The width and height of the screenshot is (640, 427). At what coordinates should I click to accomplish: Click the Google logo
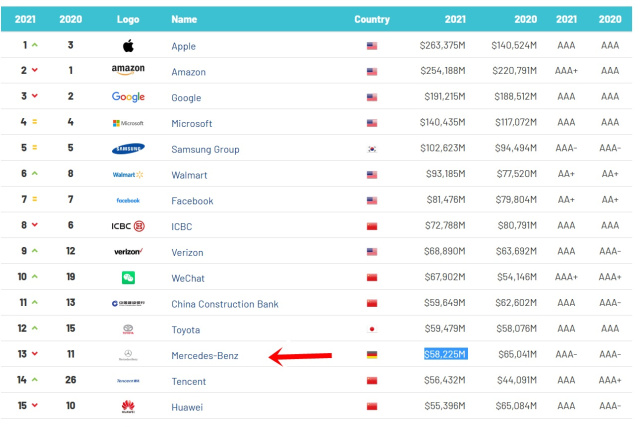[x=128, y=97]
